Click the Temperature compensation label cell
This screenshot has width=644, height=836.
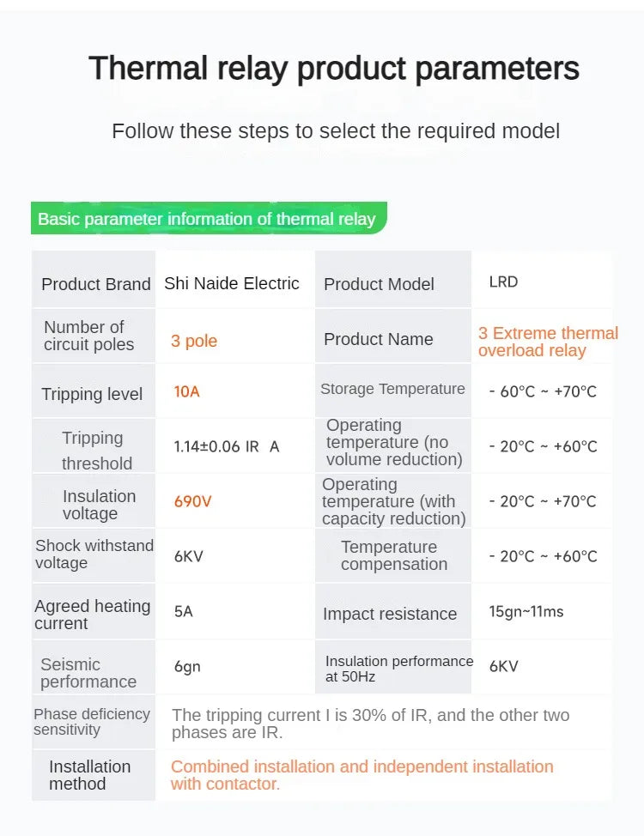393,555
